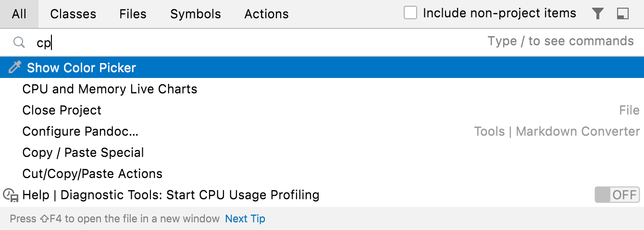644x230 pixels.
Task: Go to the Actions tab
Action: click(x=266, y=14)
